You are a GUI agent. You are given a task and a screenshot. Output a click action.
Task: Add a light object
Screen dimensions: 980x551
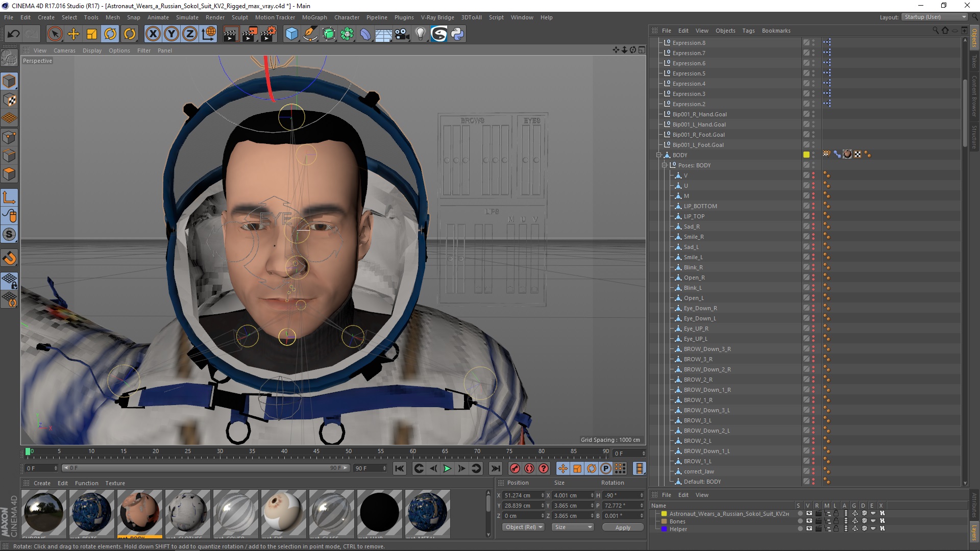pos(420,34)
